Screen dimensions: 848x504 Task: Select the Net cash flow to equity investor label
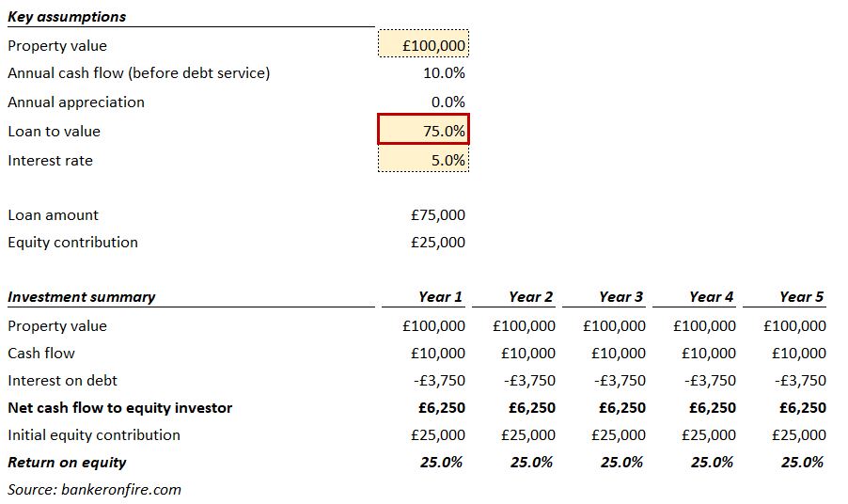[x=119, y=407]
